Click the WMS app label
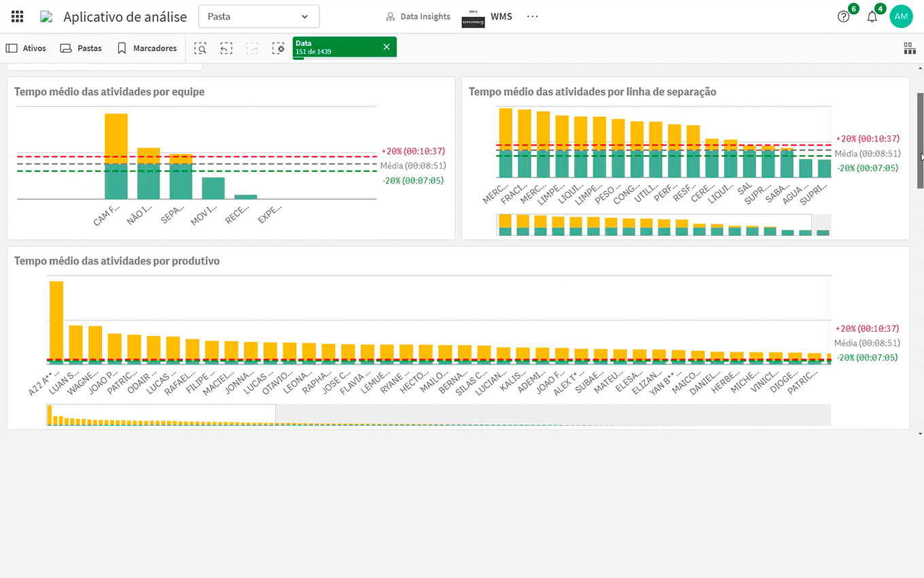Image resolution: width=924 pixels, height=578 pixels. (501, 16)
